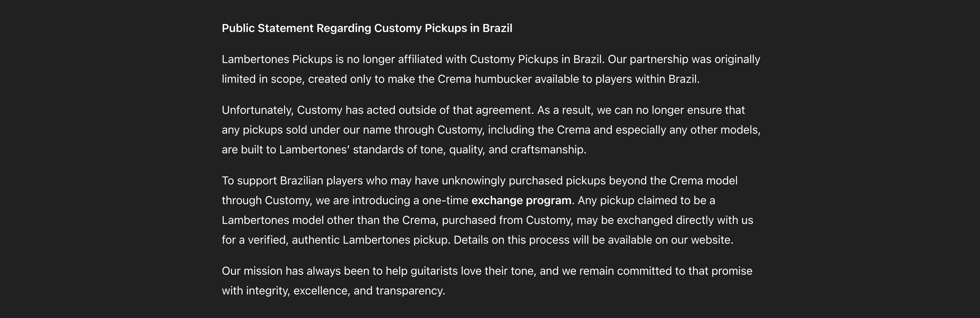Screen dimensions: 980x318
Task: Click the phrase 'To support Brazilian players'
Action: [x=272, y=180]
